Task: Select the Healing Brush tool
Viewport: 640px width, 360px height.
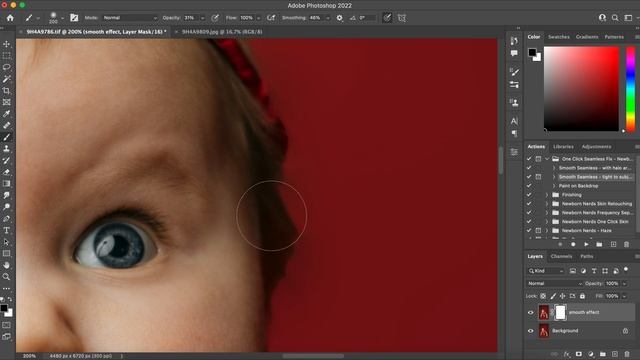Action: point(7,125)
